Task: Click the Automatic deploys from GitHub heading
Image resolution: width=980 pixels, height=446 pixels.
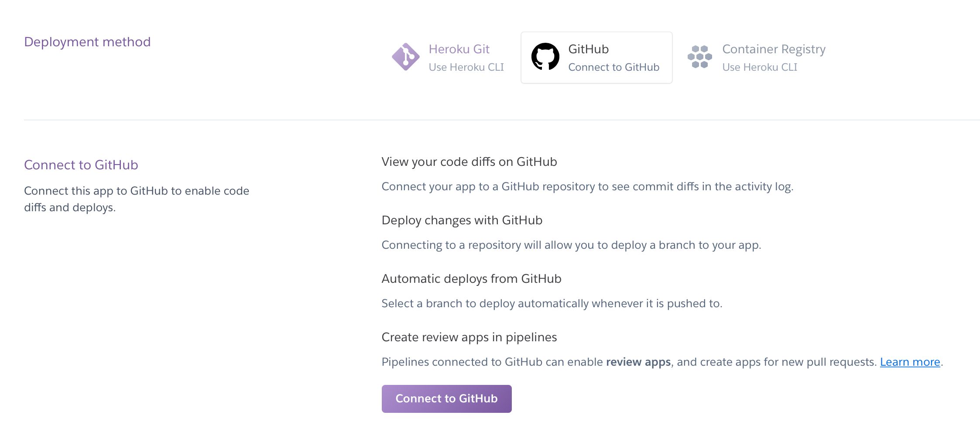Action: [471, 278]
